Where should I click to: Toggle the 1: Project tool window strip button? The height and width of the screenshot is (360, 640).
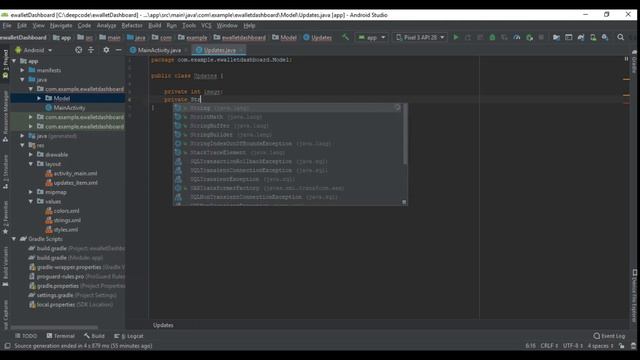coord(5,64)
